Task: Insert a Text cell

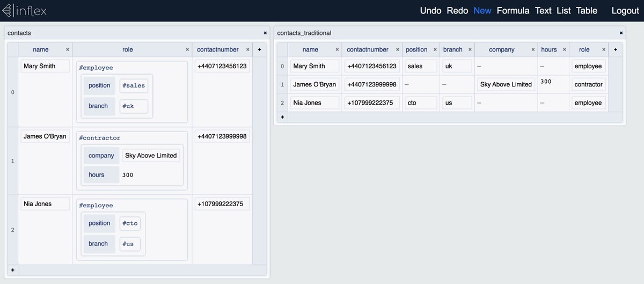Action: tap(543, 11)
